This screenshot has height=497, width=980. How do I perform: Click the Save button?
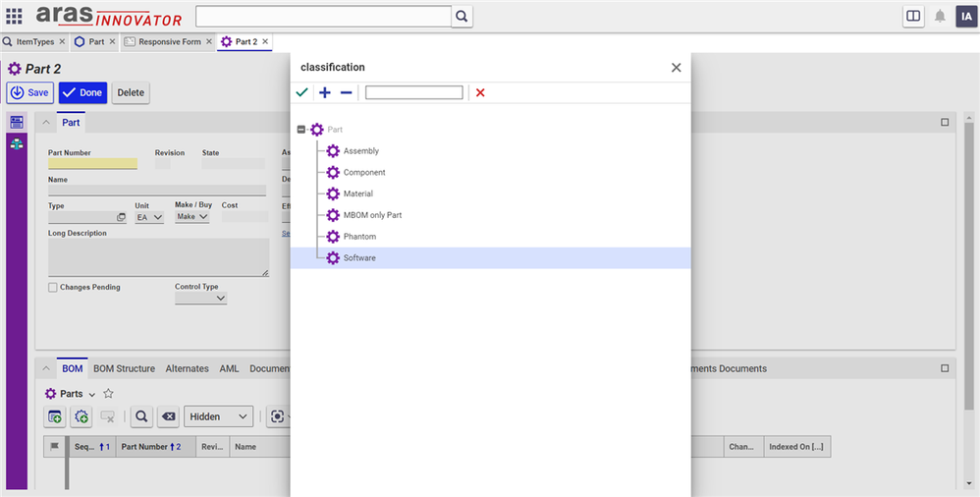click(x=30, y=92)
